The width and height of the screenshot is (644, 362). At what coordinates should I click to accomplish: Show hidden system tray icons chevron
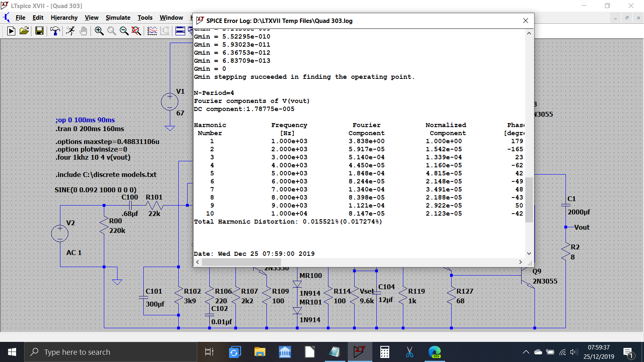click(526, 352)
